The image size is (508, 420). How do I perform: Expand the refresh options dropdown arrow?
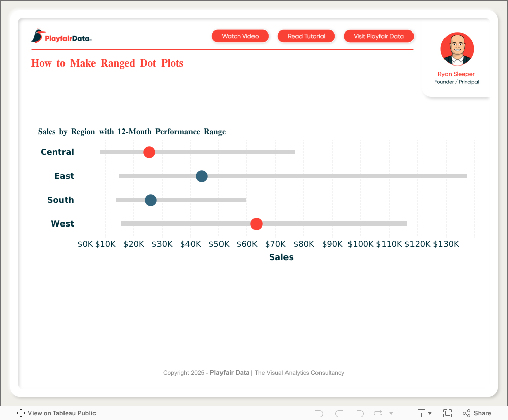[x=391, y=413]
